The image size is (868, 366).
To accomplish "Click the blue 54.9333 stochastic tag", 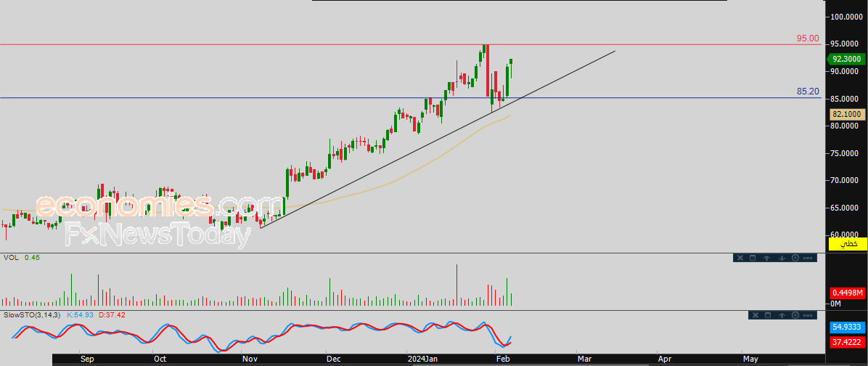I will (x=846, y=328).
